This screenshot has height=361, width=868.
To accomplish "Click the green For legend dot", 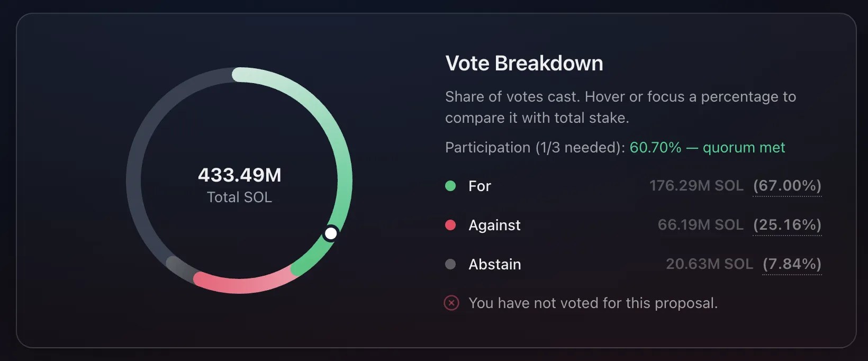I will click(450, 186).
